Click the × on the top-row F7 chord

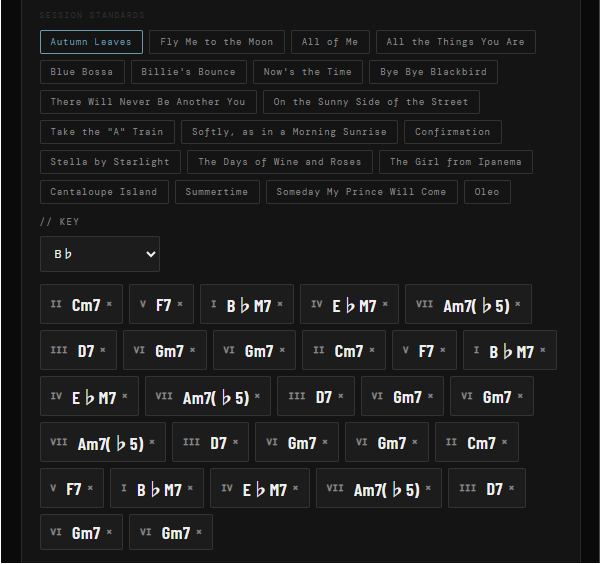[x=179, y=305]
